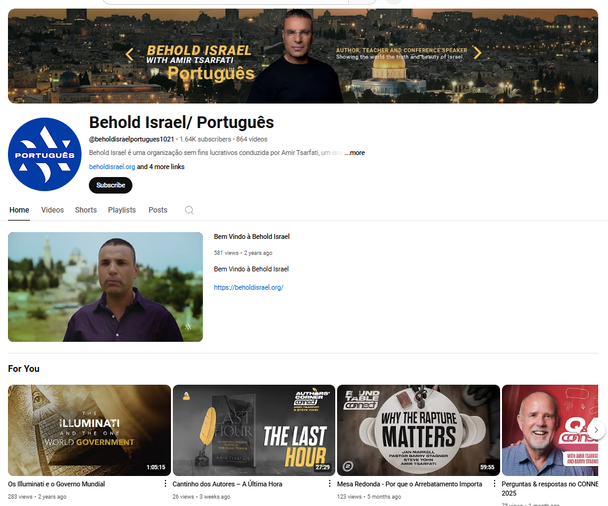The image size is (608, 506).
Task: Open 'Mesa Redonda - Por que o Arrebatamento Importa' title
Action: coord(409,484)
